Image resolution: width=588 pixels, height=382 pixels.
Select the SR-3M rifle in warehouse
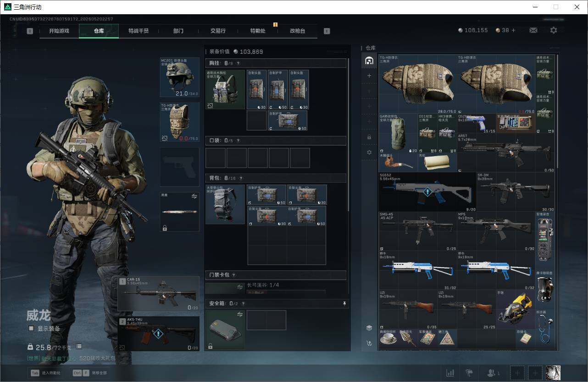pos(516,192)
